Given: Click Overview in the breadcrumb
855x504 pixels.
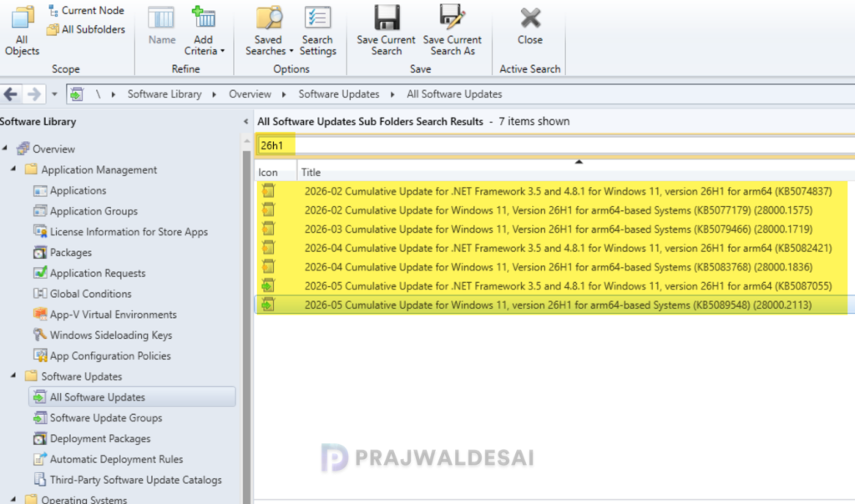Looking at the screenshot, I should (250, 94).
